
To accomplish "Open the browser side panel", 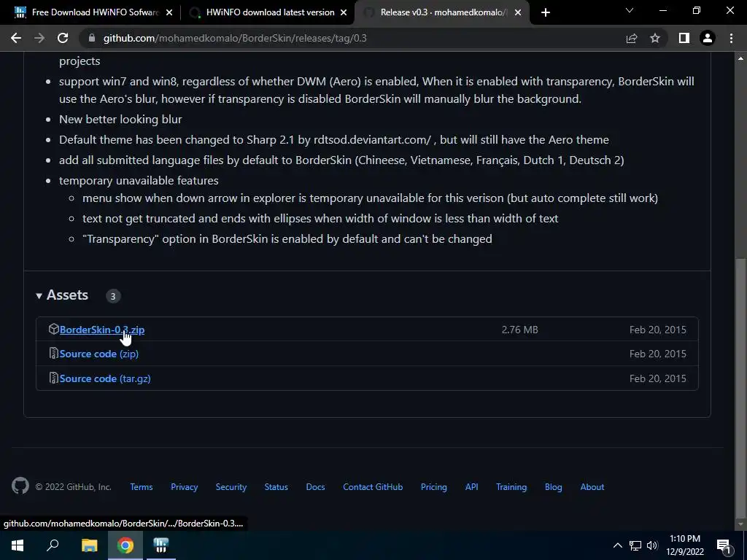I will [x=684, y=38].
